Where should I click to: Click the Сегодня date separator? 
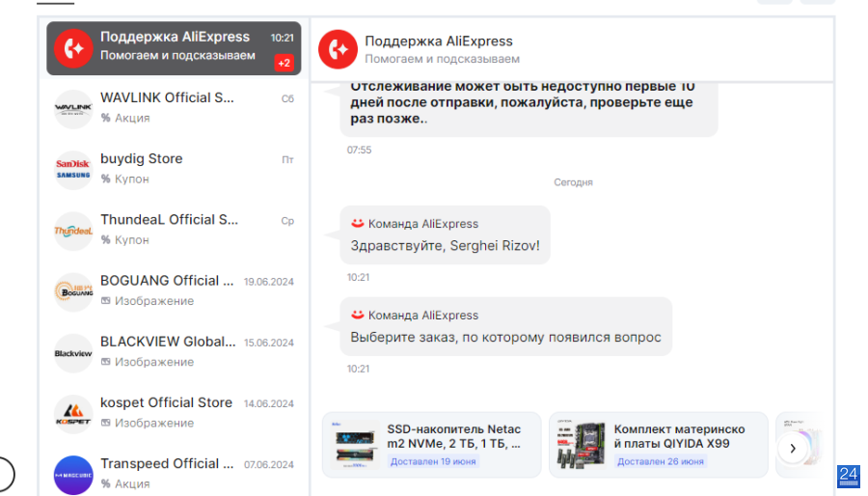coord(573,182)
